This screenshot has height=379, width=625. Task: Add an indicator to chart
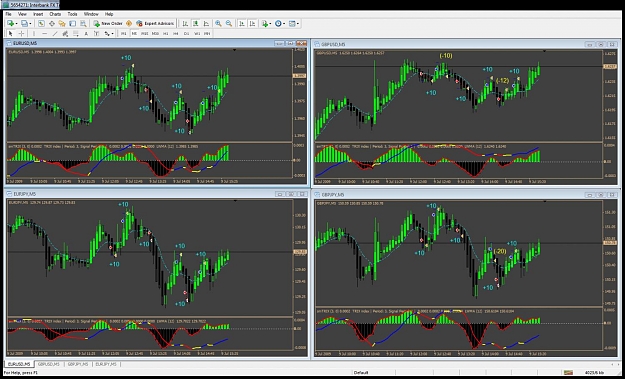click(x=265, y=24)
